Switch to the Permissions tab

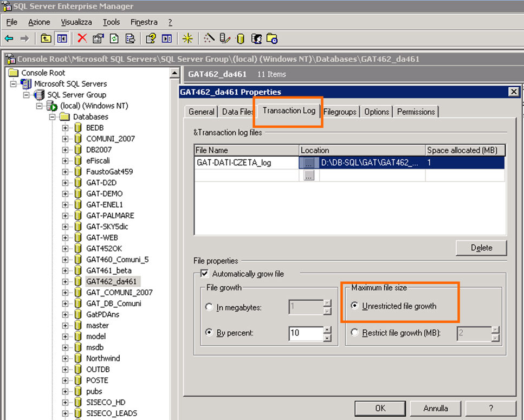[x=416, y=112]
